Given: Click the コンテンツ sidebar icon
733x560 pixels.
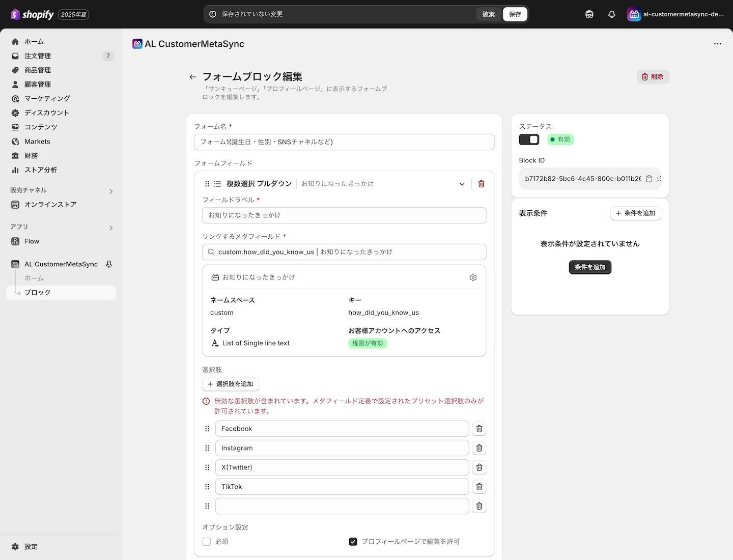Looking at the screenshot, I should tap(15, 127).
